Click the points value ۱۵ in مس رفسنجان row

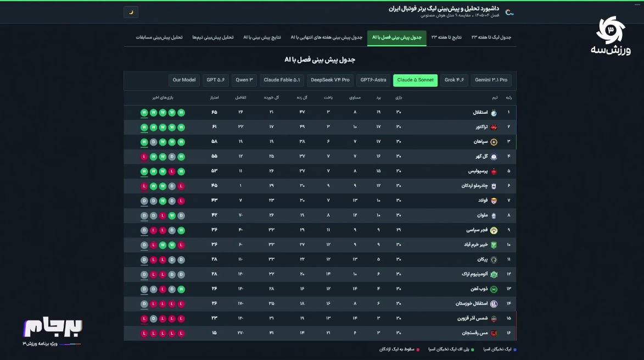coord(215,333)
